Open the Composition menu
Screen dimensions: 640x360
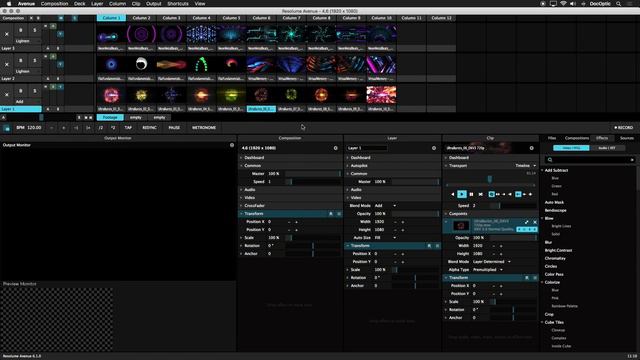pos(54,4)
